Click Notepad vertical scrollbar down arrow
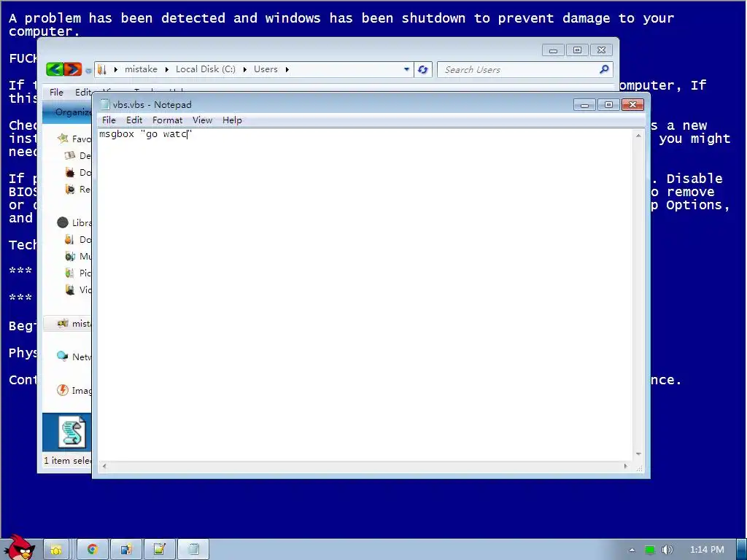The width and height of the screenshot is (747, 560). tap(638, 454)
